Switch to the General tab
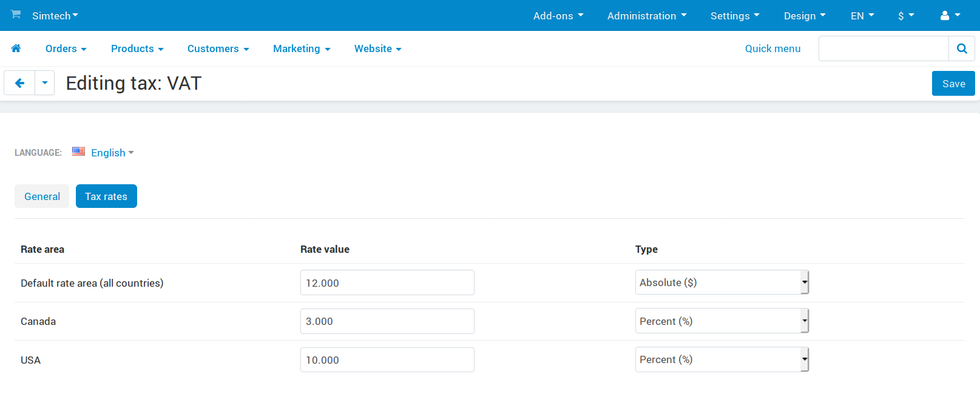The width and height of the screenshot is (980, 394). tap(42, 196)
